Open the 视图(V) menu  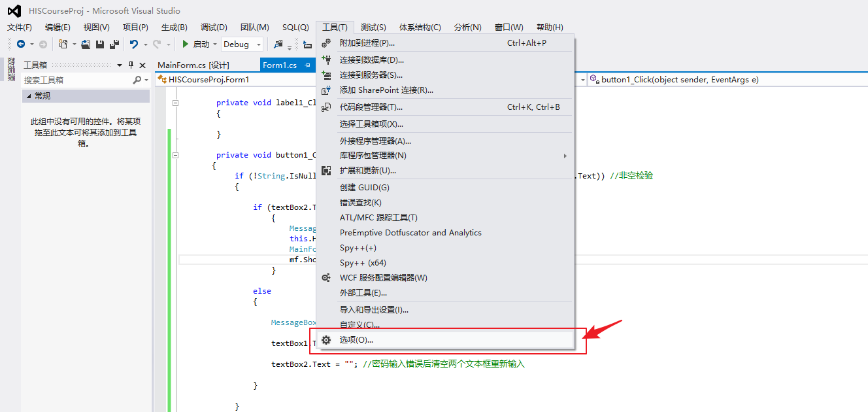click(97, 27)
